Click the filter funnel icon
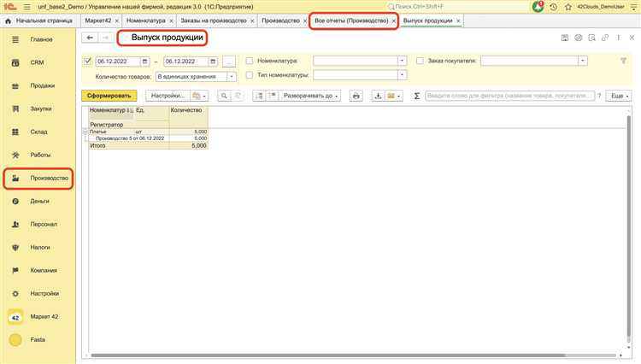This screenshot has width=641, height=364. point(623,61)
